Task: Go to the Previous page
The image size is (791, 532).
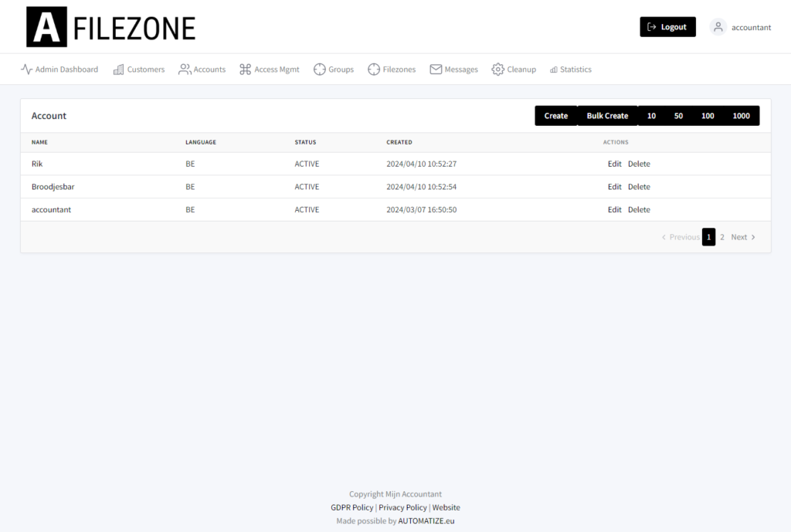Action: point(681,237)
